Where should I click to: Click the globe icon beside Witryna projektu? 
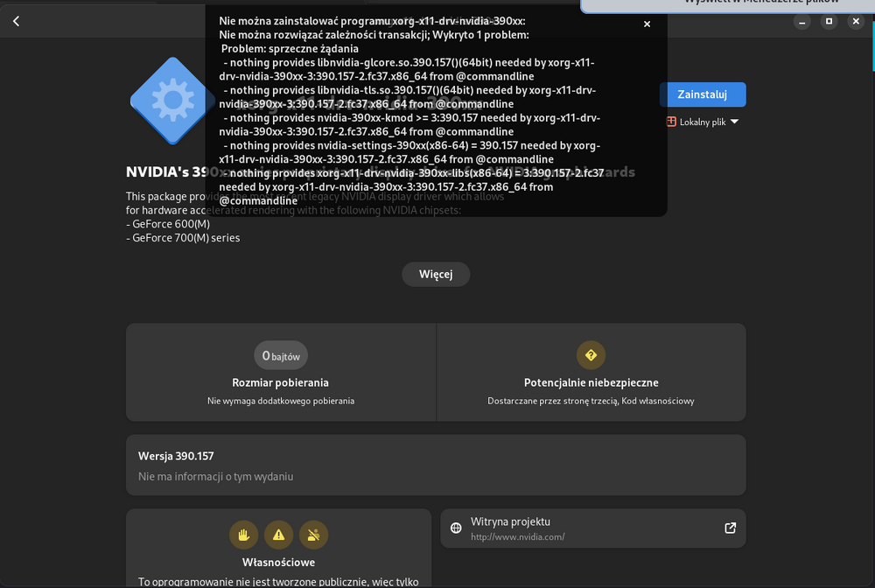(456, 528)
